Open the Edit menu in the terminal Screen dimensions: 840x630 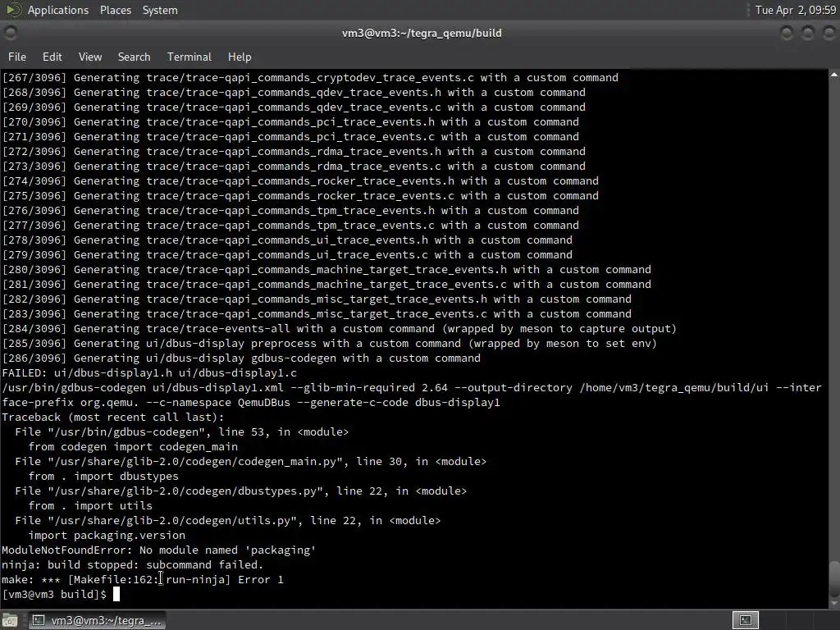point(52,57)
